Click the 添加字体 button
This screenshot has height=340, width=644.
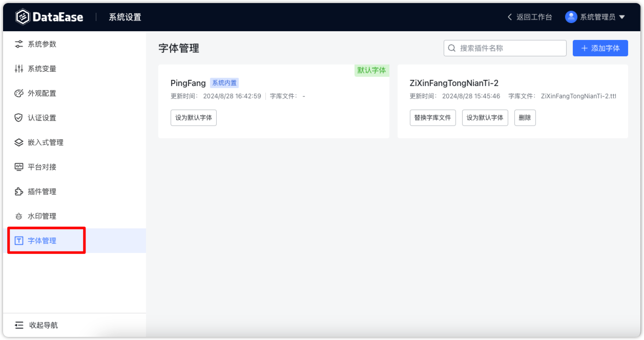[600, 48]
